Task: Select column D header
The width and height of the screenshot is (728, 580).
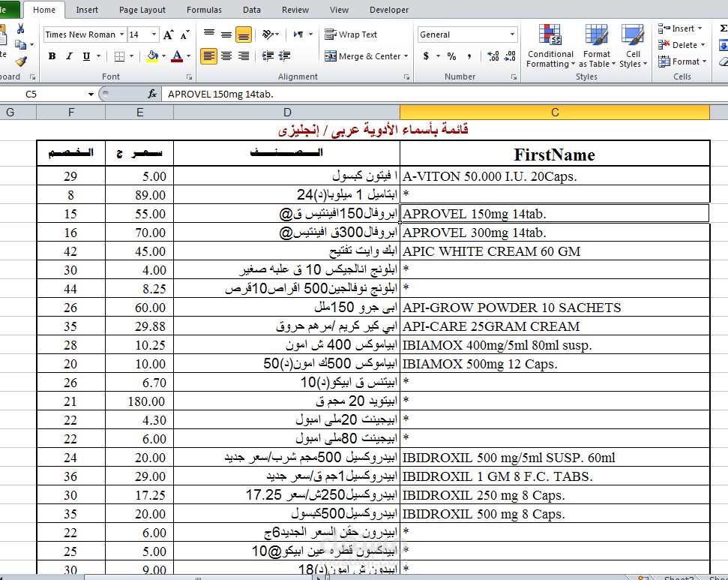Action: coord(287,113)
